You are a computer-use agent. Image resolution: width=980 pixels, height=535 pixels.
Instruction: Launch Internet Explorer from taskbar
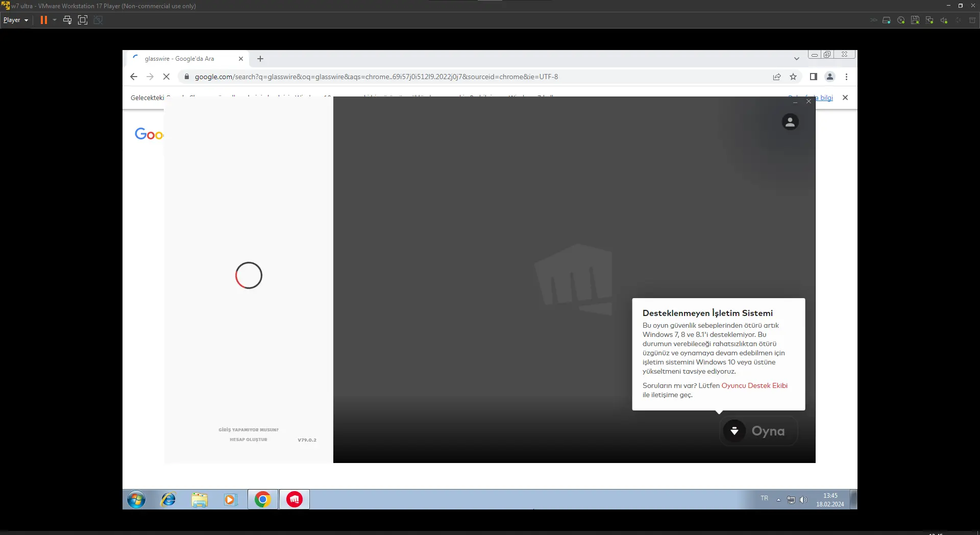coord(168,499)
